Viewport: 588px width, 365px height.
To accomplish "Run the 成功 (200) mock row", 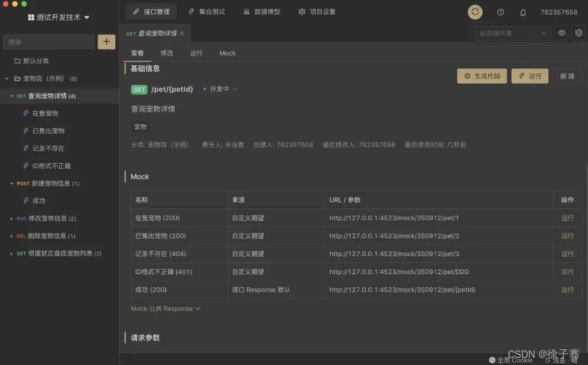I will 567,290.
